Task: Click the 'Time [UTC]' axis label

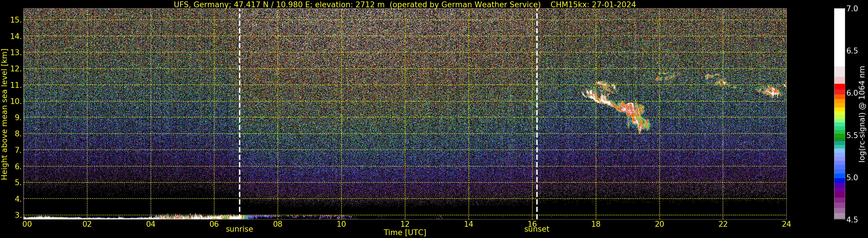Action: pos(405,233)
